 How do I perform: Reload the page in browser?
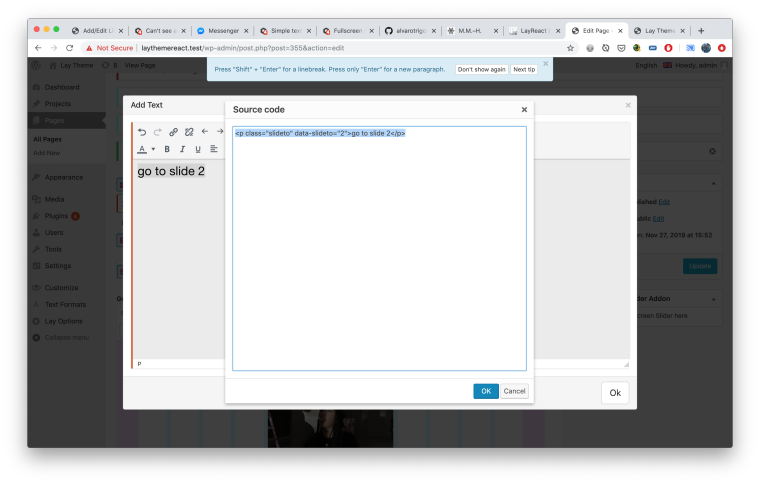point(69,47)
